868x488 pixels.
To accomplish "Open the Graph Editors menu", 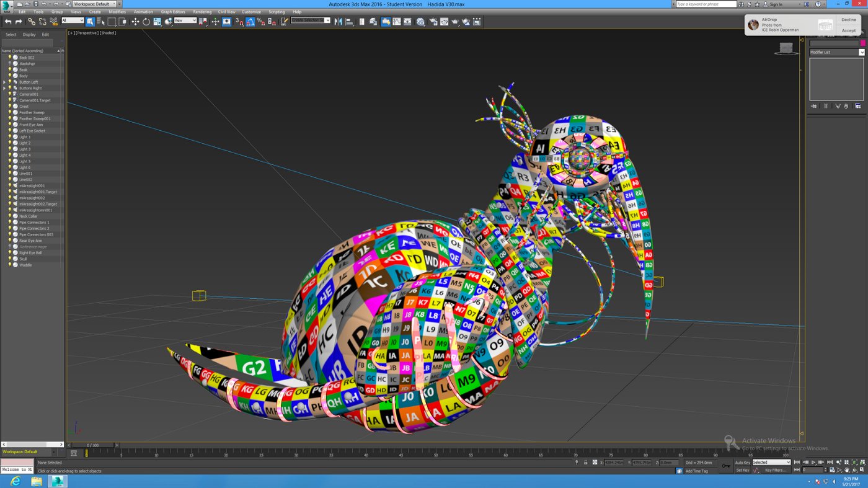I will click(x=173, y=12).
